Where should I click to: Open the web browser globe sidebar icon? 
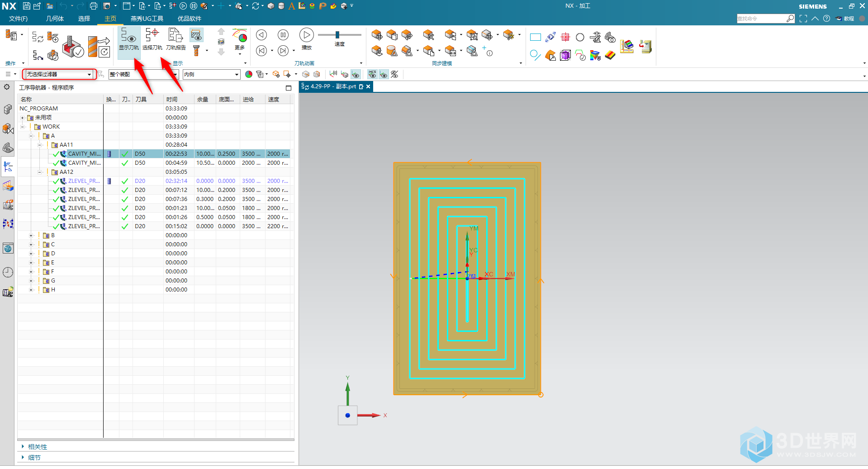tap(8, 248)
